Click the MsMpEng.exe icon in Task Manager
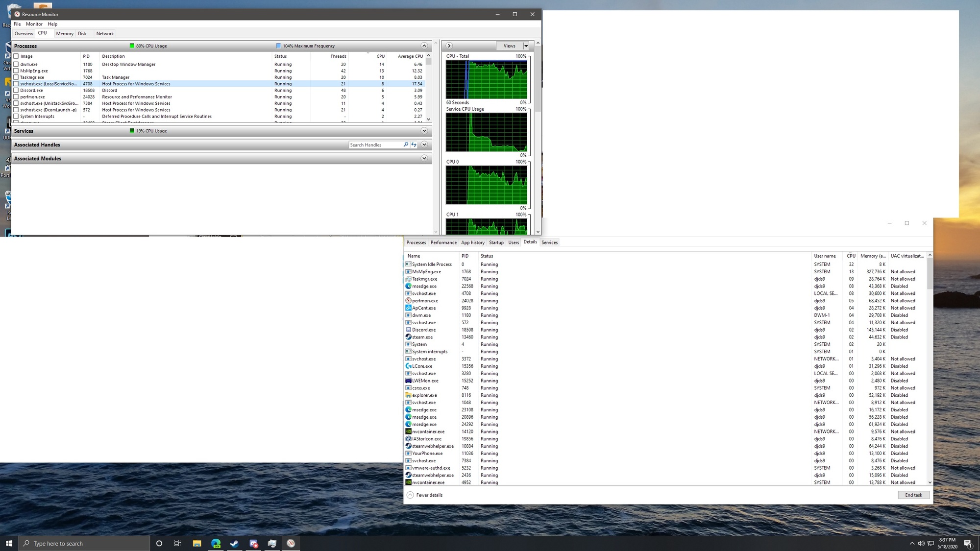 tap(408, 271)
